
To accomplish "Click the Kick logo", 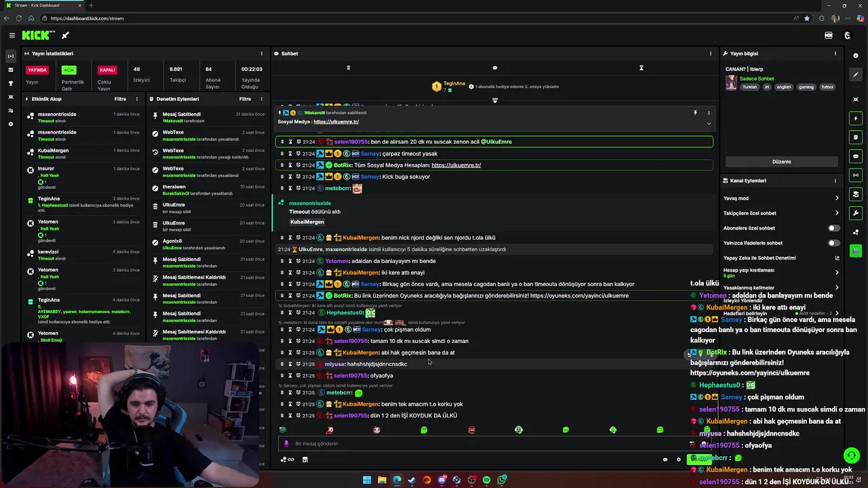I will (x=38, y=35).
